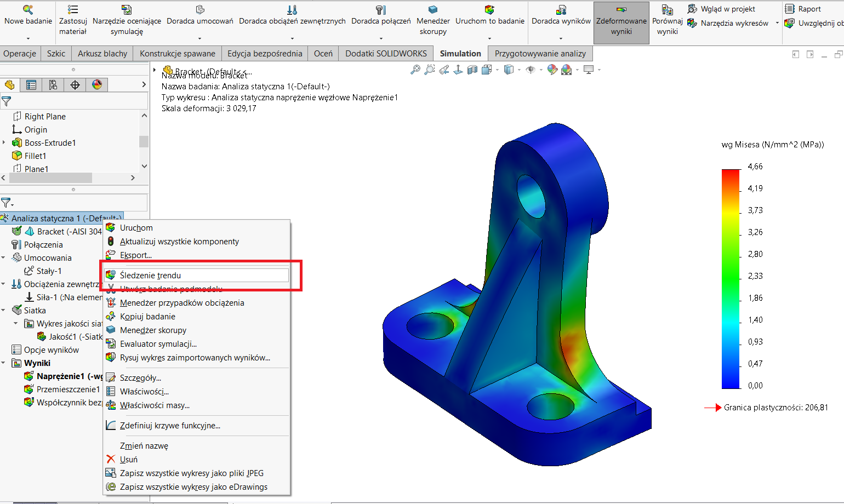
Task: Open the DimXpertManager crosshair tab
Action: (x=75, y=84)
